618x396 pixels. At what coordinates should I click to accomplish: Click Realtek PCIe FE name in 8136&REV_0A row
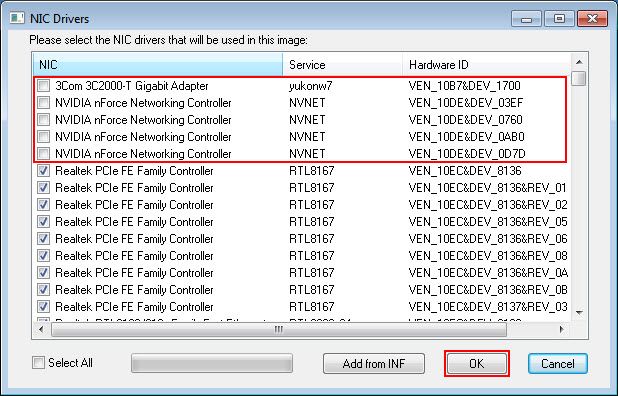click(x=134, y=273)
